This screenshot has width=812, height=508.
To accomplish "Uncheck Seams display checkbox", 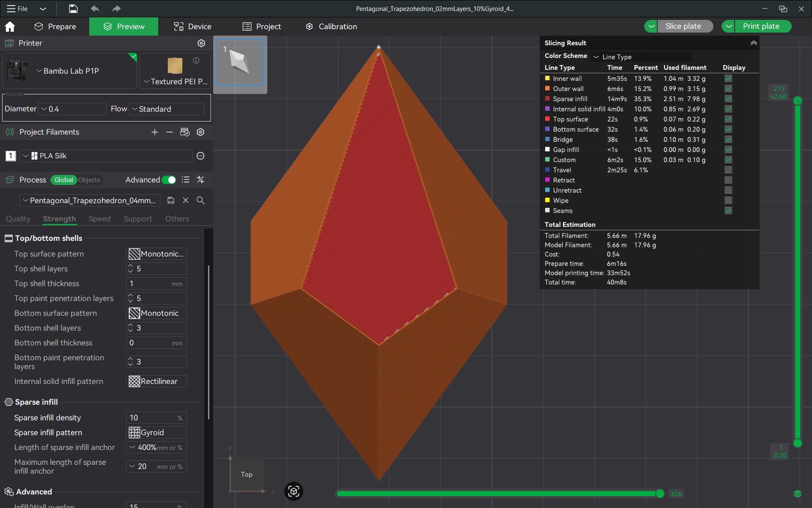I will (x=728, y=210).
